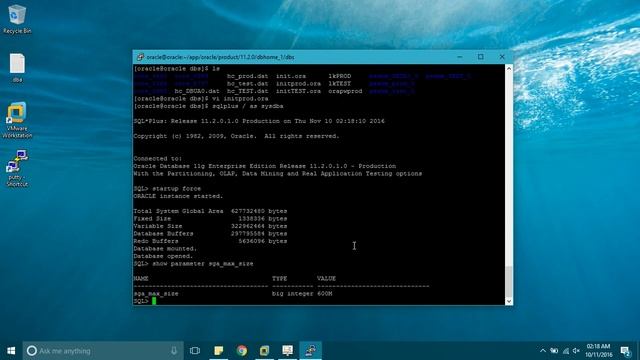
Task: Click the battery status tray icon
Action: pos(554,351)
